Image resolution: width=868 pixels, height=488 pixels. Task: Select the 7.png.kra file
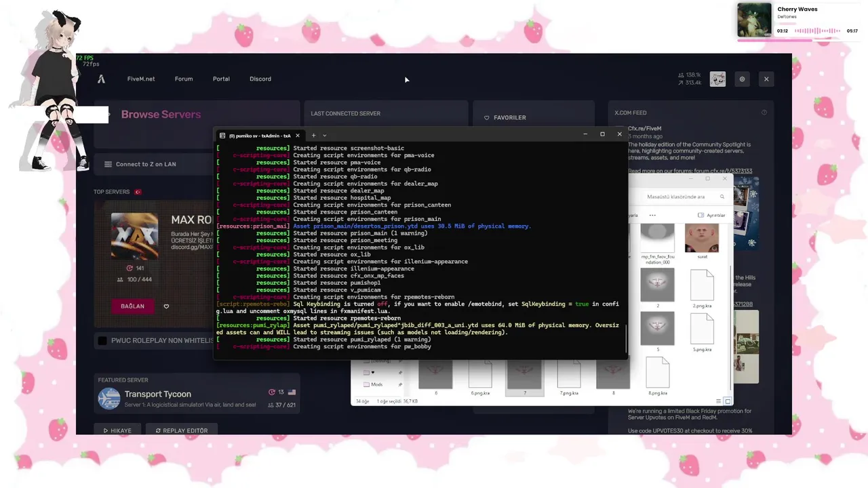568,379
